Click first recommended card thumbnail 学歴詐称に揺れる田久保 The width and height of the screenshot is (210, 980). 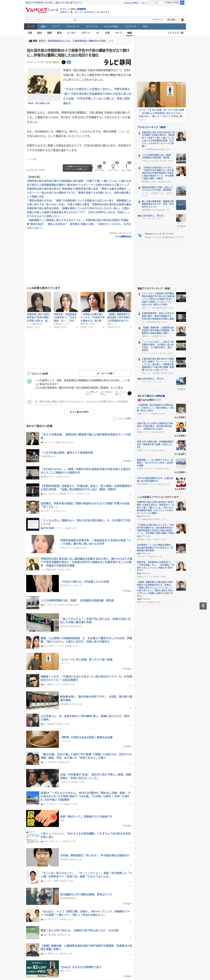coord(39,302)
